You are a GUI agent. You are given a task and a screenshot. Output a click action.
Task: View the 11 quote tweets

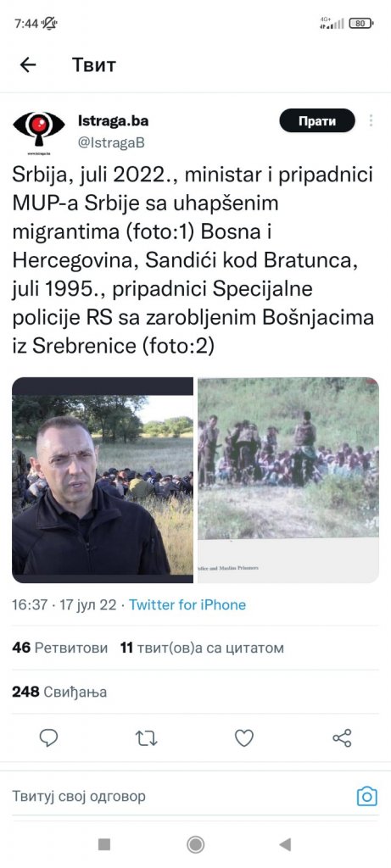tap(202, 648)
